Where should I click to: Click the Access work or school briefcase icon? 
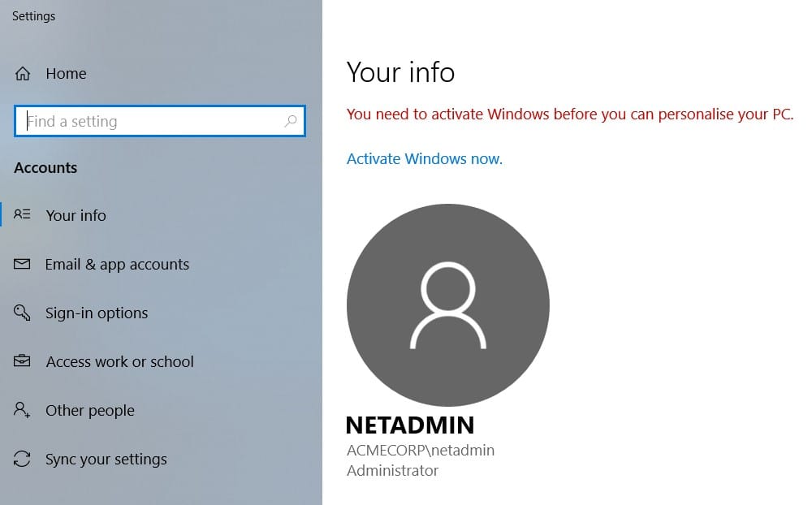tap(22, 360)
